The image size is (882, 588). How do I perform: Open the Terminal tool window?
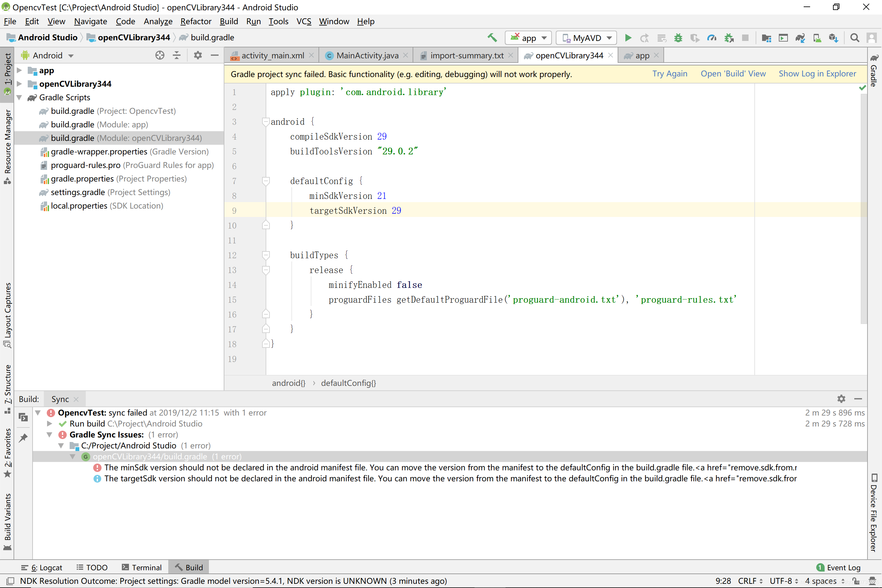point(142,567)
